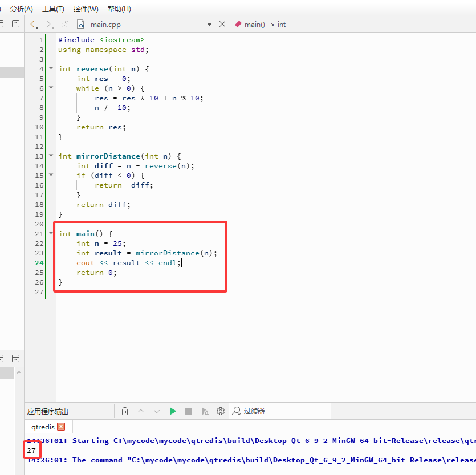Click 'using namespace std;' on line 2
476x475 pixels.
coord(103,50)
